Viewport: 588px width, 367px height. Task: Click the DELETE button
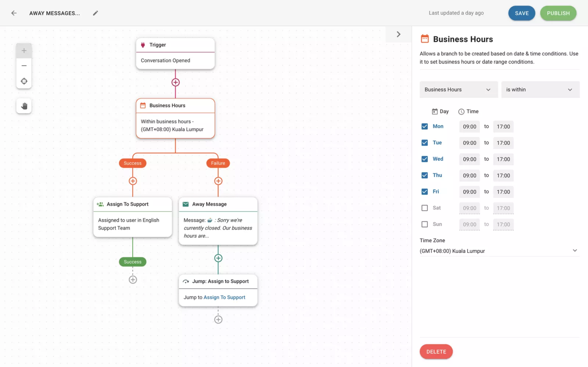click(x=436, y=352)
